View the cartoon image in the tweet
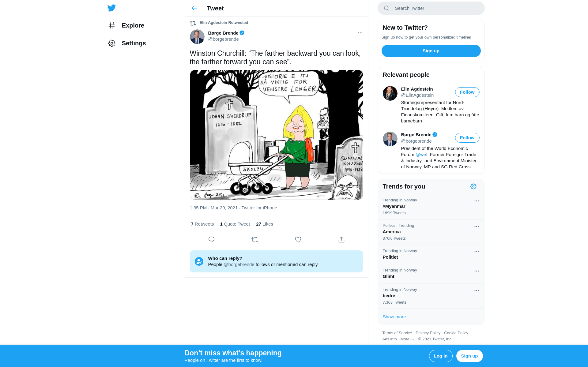The height and width of the screenshot is (367, 588). pos(277,135)
